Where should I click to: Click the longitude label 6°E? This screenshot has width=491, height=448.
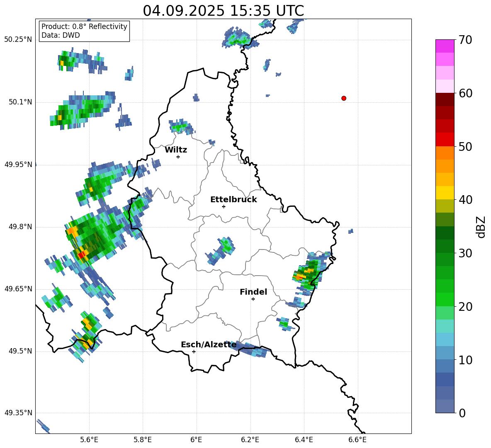pos(196,440)
